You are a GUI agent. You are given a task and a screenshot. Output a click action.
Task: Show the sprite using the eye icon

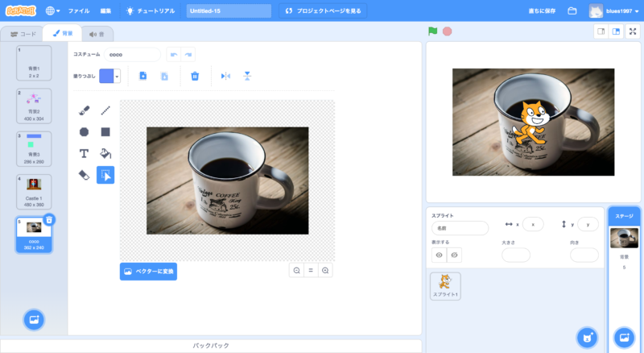(x=440, y=255)
